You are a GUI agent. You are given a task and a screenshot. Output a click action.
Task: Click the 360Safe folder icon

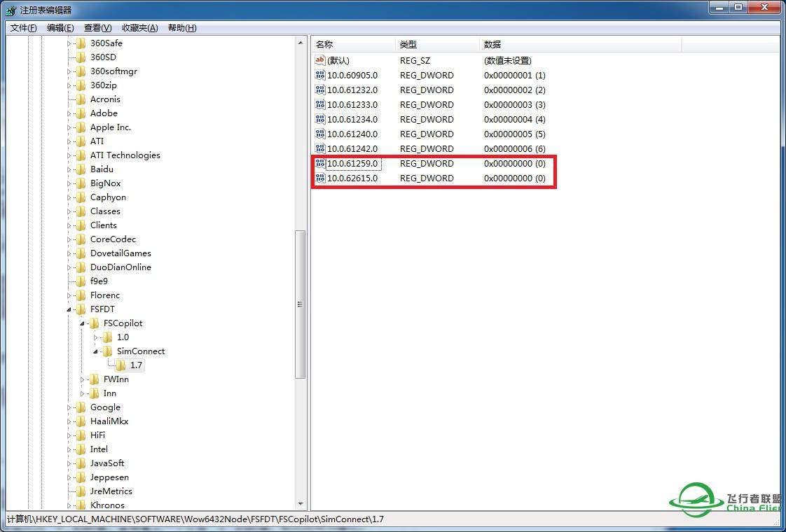(81, 43)
